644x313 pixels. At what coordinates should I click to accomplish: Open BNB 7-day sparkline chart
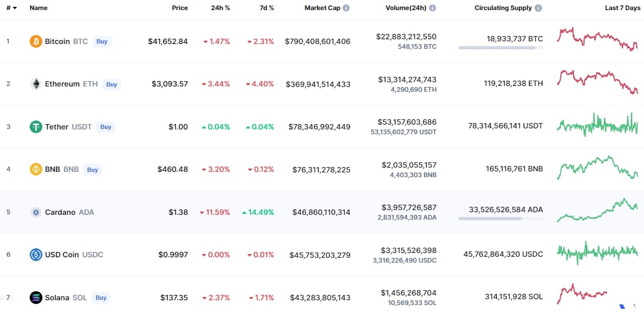point(597,168)
